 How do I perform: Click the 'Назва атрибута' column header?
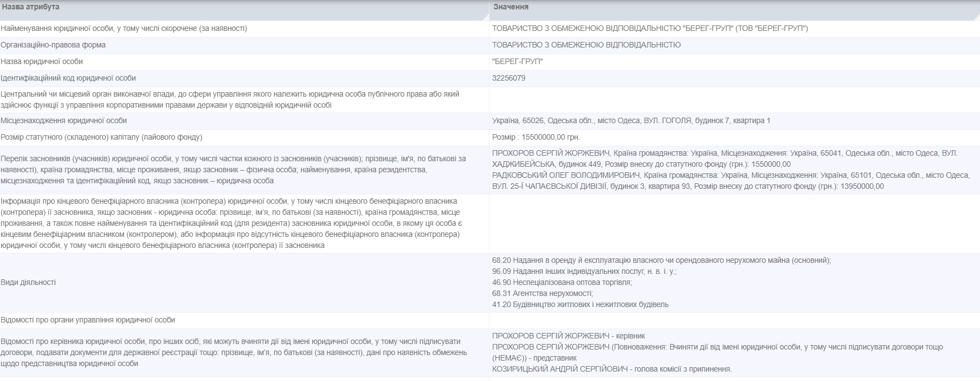(30, 7)
